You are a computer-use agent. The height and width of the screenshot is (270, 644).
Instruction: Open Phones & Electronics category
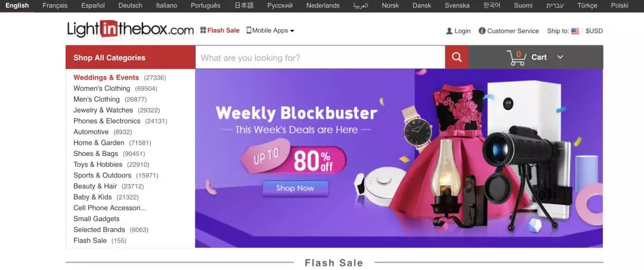click(107, 121)
